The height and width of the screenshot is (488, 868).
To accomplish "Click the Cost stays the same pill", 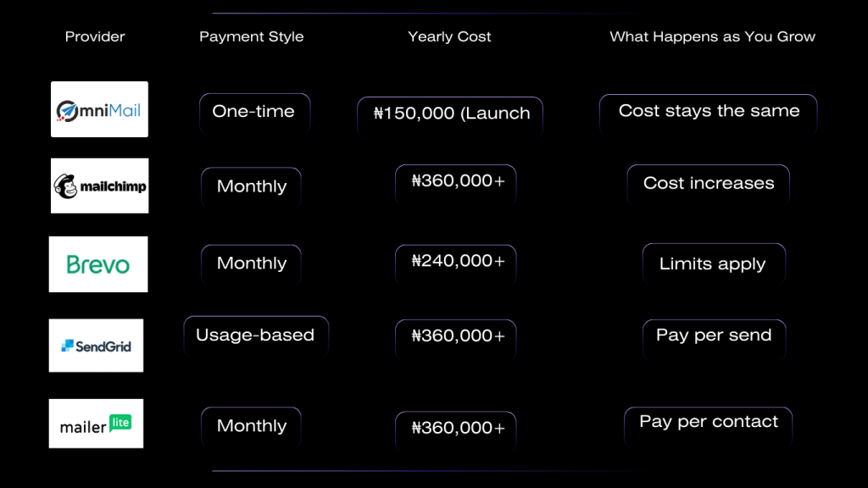I will click(709, 112).
